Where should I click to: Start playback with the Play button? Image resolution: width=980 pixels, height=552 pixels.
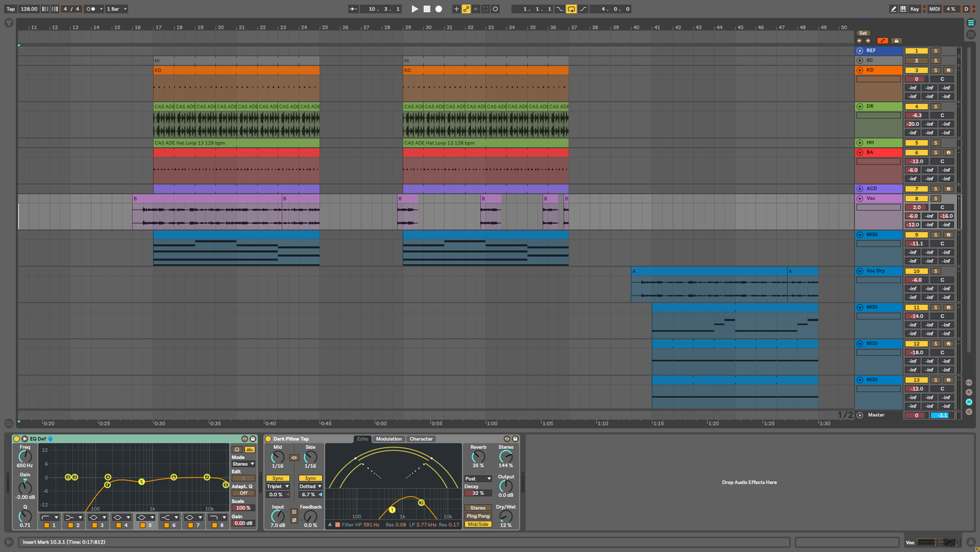point(414,9)
